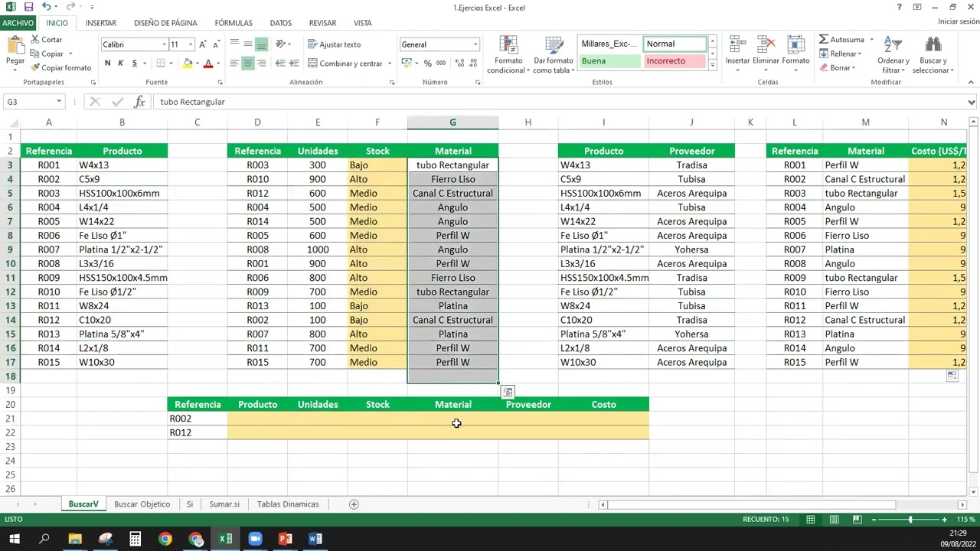
Task: Apply the thousands separator style
Action: click(x=440, y=64)
